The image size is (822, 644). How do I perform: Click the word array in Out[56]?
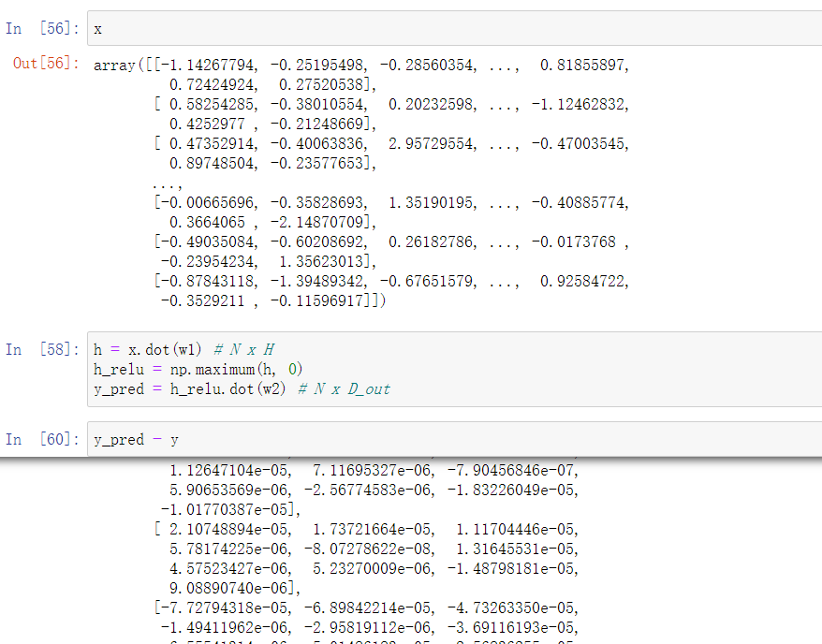tap(113, 66)
